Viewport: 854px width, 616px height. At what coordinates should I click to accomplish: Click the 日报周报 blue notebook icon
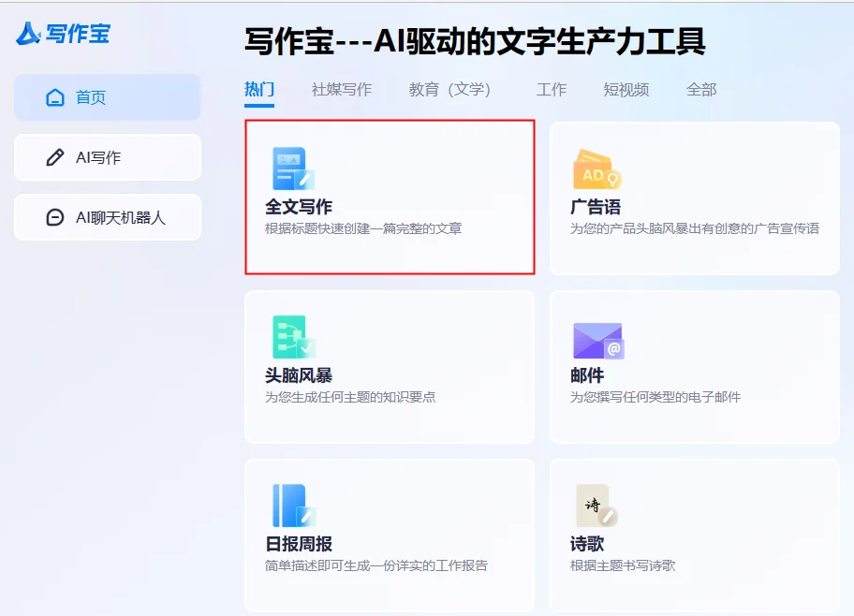(x=294, y=506)
